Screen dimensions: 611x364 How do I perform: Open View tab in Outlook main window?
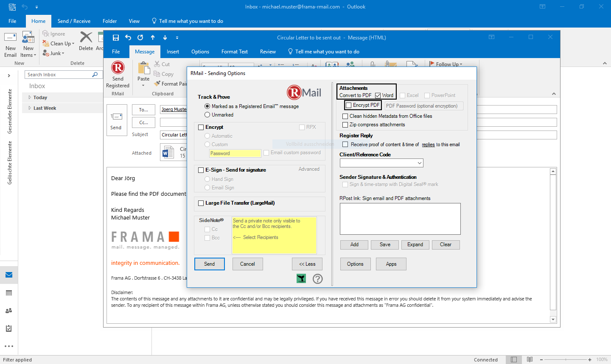pyautogui.click(x=134, y=21)
